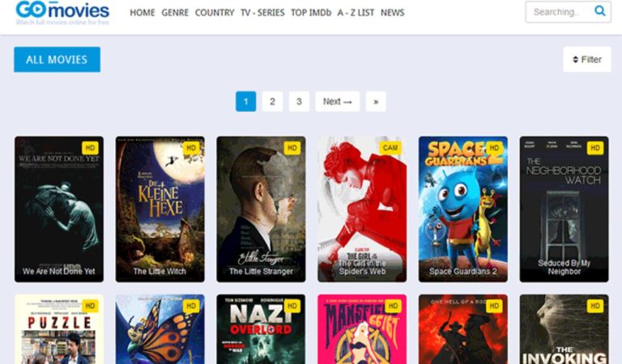Click HD badge on red horseman poster
This screenshot has width=622, height=364.
click(494, 306)
